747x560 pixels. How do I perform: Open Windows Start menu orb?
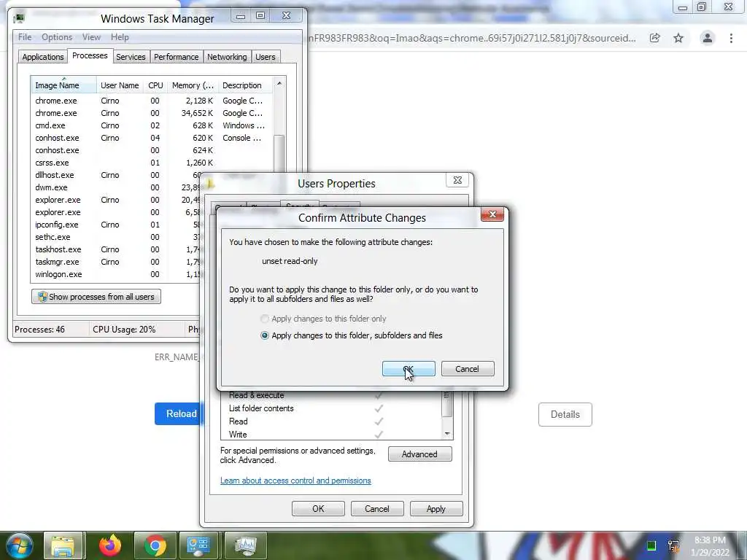click(x=19, y=545)
